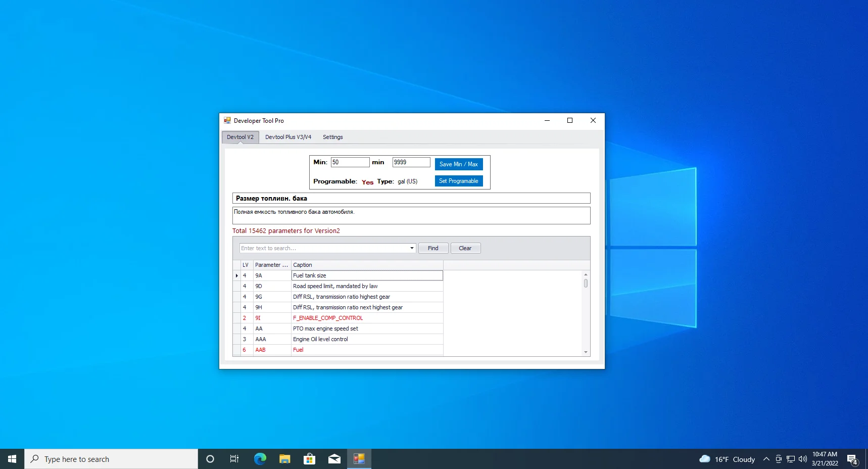This screenshot has height=469, width=868.
Task: Click the Min input field showing 50
Action: 350,162
